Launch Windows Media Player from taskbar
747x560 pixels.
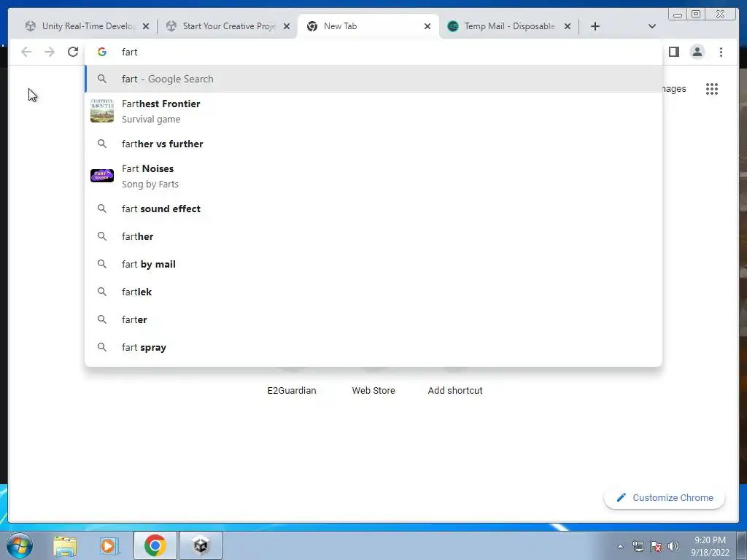coord(109,545)
